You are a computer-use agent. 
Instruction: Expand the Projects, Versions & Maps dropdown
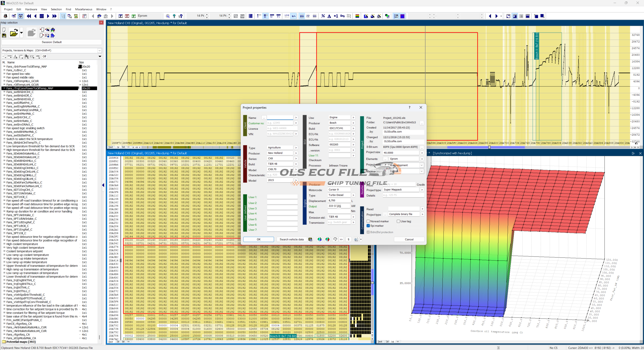click(x=99, y=51)
